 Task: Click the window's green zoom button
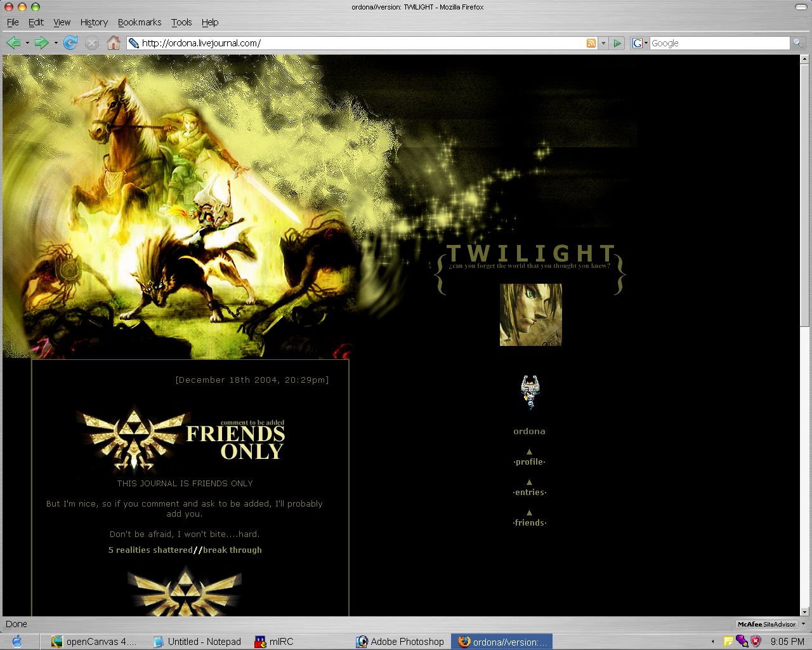click(x=35, y=7)
